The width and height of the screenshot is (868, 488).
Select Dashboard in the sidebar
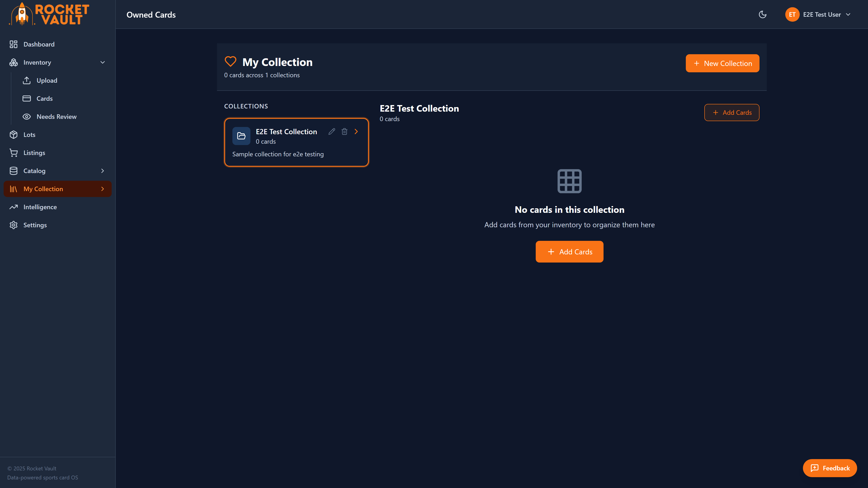tap(39, 44)
